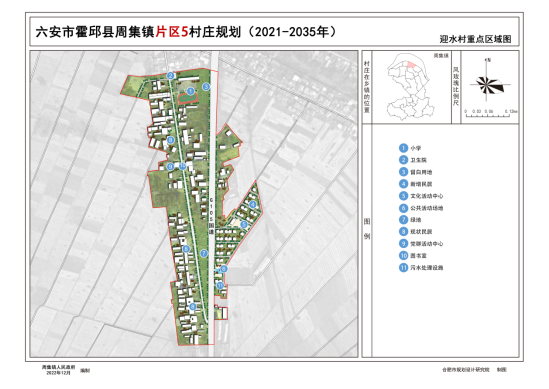Screen dimensions: 549x389
Task: Click the scale bar under the compass
Action: pyautogui.click(x=490, y=113)
